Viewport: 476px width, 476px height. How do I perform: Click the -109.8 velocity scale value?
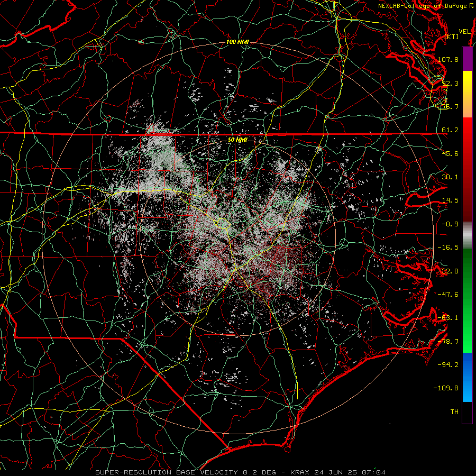click(446, 388)
